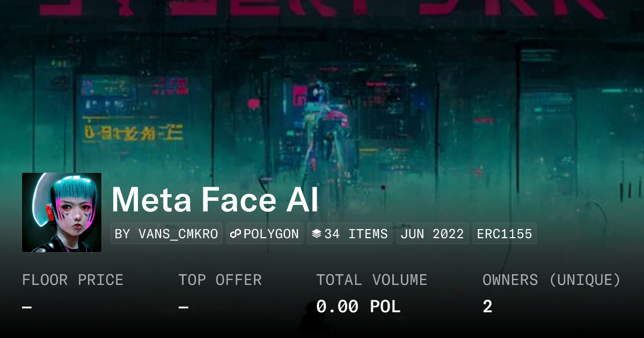Click the 34 ITEMS count text
The image size is (644, 338).
click(x=356, y=234)
